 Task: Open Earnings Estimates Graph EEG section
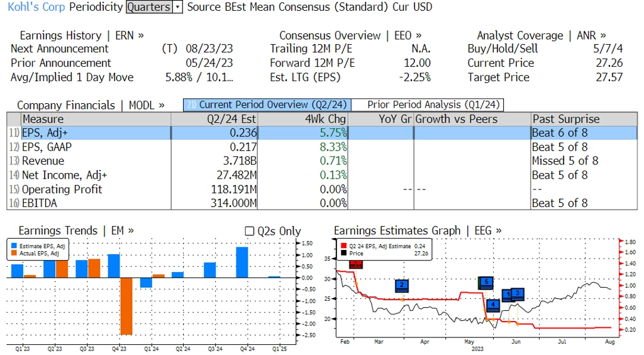pyautogui.click(x=418, y=230)
